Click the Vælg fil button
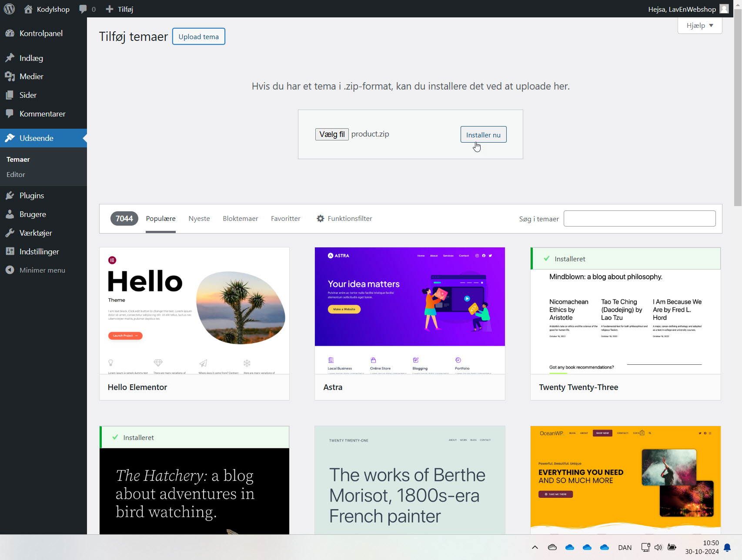 coord(332,134)
